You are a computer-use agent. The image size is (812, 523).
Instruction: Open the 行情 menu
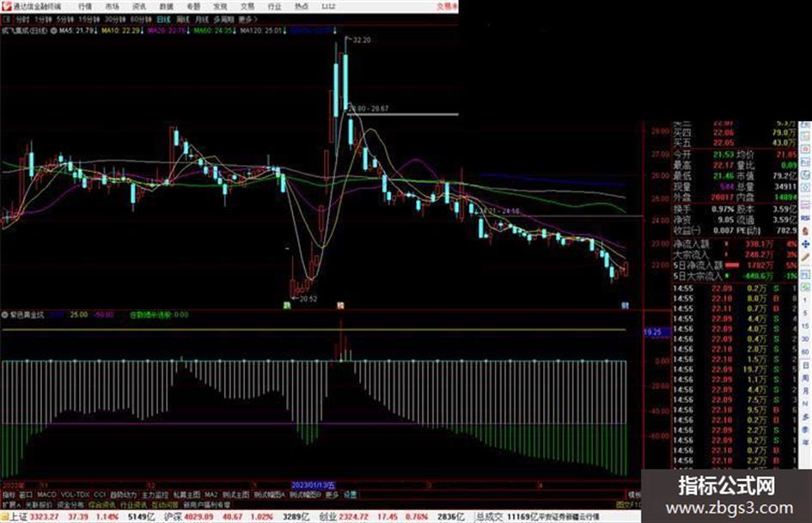tap(85, 7)
